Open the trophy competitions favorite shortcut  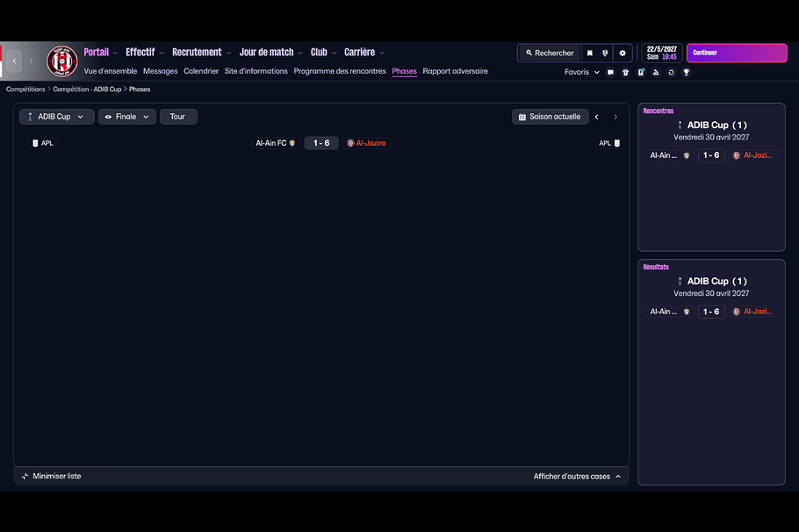(x=687, y=72)
